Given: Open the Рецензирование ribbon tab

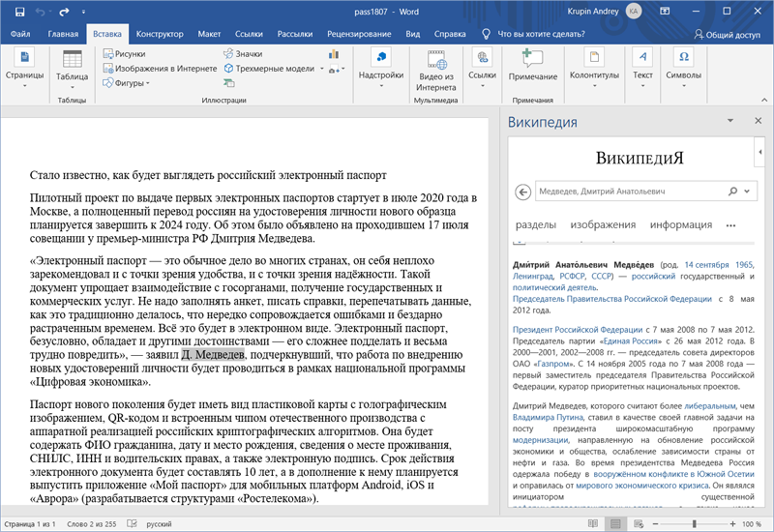Looking at the screenshot, I should pyautogui.click(x=358, y=34).
